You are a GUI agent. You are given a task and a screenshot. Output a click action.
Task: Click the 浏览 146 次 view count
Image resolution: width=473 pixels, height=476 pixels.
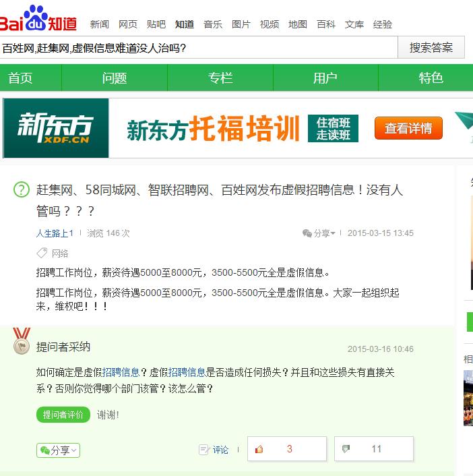tap(108, 233)
